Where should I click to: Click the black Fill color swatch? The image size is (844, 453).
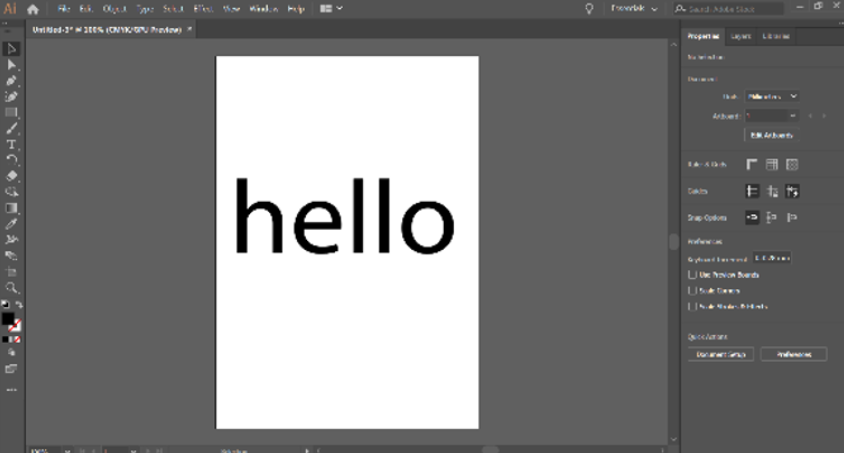click(x=8, y=318)
